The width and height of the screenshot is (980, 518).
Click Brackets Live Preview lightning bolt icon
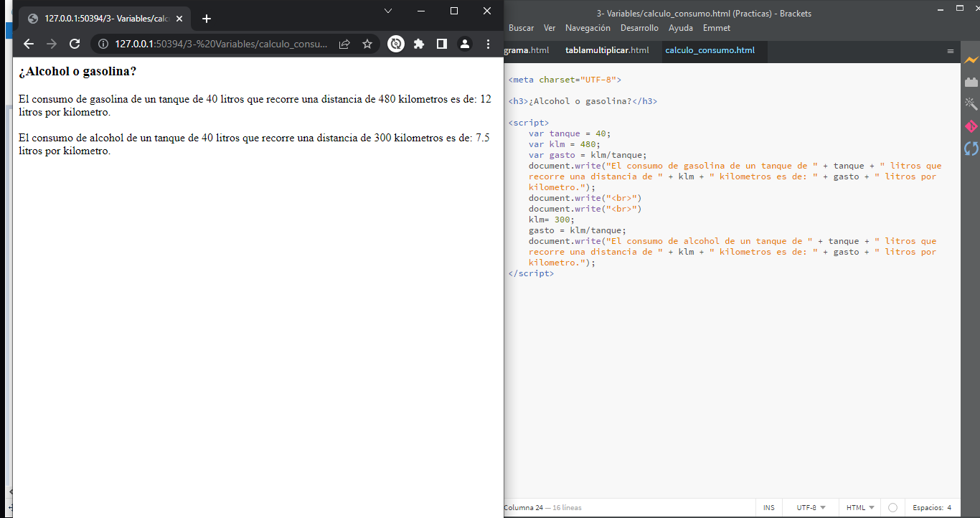971,60
